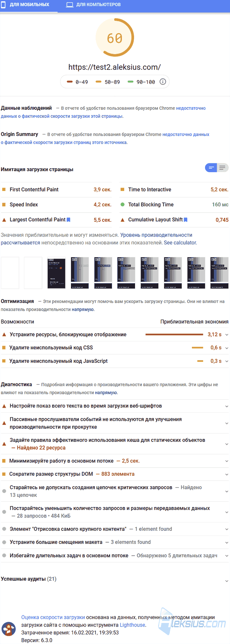Viewport: 230px width, 644px height.
Task: Click the orange square beside Speed Index
Action: (x=4, y=205)
